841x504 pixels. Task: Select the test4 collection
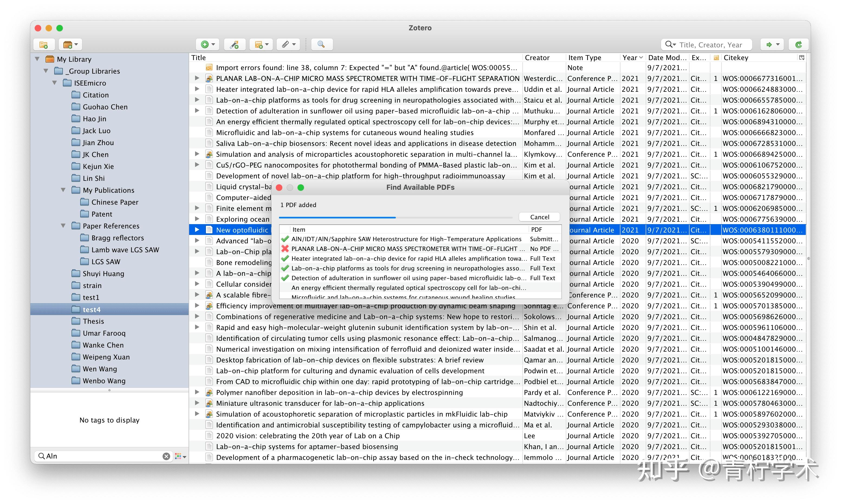(x=109, y=309)
